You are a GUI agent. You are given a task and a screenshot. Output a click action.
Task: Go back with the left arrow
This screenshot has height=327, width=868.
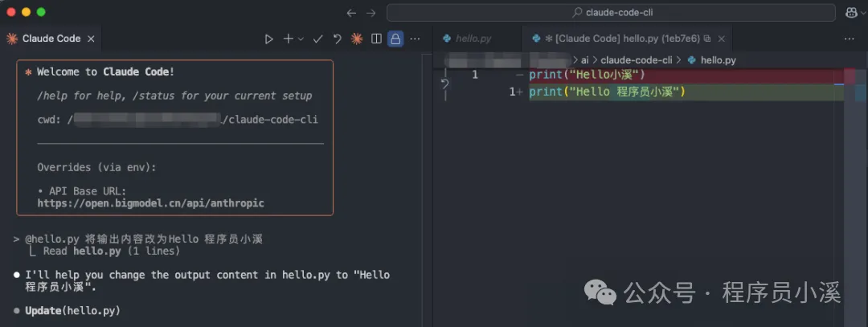pos(351,13)
